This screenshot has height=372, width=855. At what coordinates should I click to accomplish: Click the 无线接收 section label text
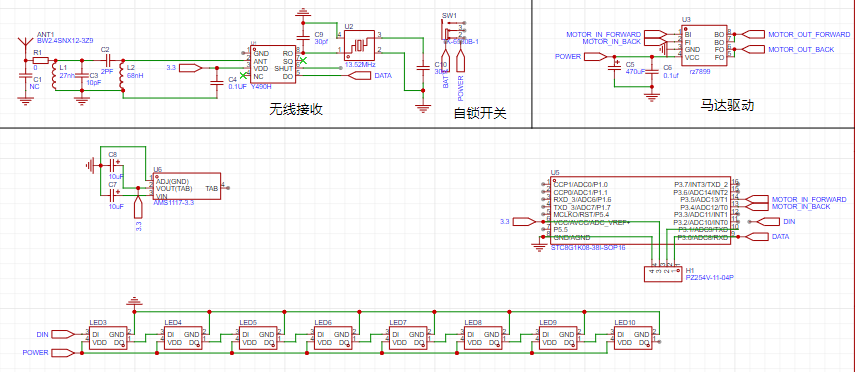pos(296,110)
